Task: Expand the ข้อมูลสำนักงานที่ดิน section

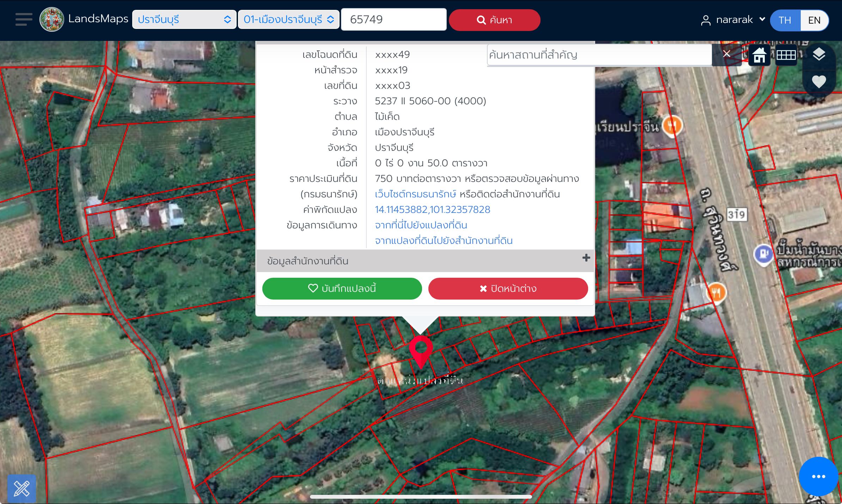Action: click(425, 261)
